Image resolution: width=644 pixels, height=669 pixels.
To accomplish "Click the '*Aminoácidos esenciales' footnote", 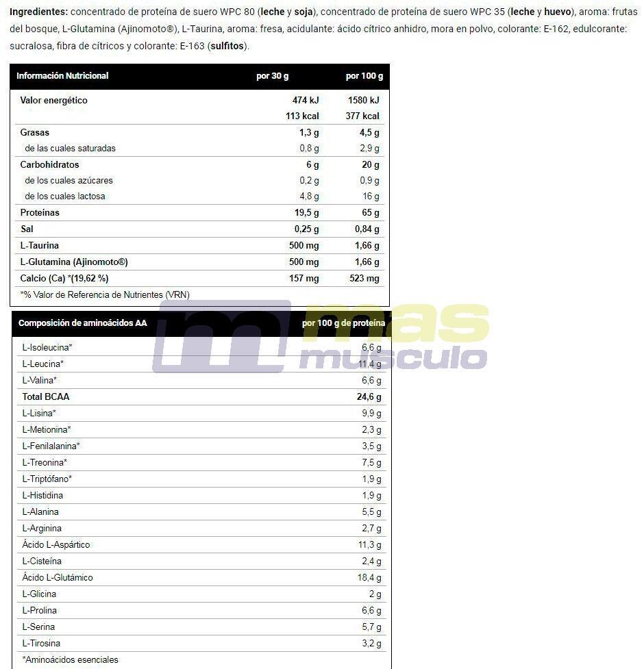I will click(x=70, y=659).
